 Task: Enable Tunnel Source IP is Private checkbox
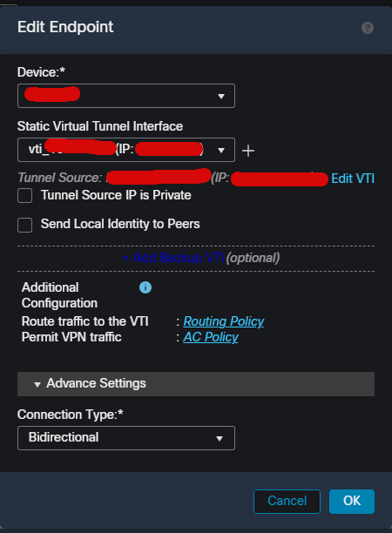[24, 195]
